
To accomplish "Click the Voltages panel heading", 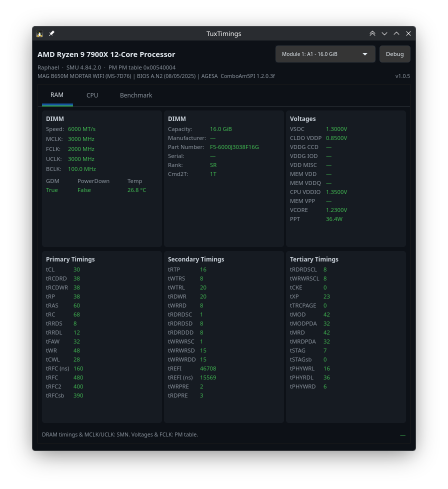I will [x=302, y=119].
